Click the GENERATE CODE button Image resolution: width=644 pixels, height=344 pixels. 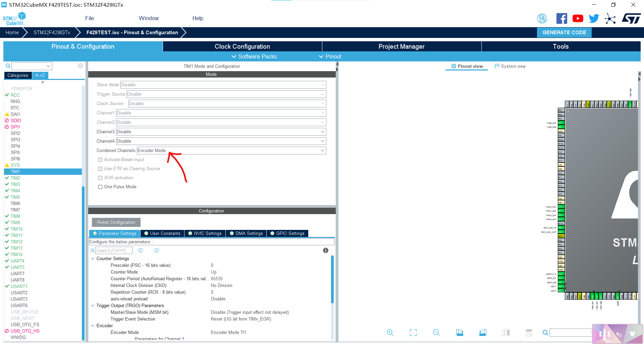pyautogui.click(x=564, y=33)
